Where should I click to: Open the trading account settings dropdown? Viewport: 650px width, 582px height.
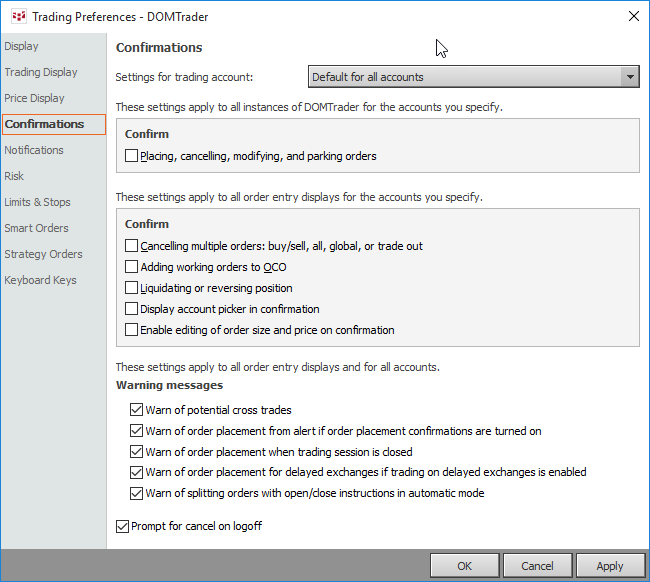(x=473, y=77)
